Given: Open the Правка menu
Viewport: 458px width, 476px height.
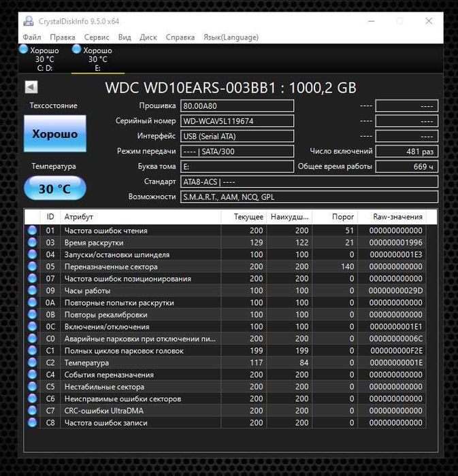Looking at the screenshot, I should tap(63, 37).
